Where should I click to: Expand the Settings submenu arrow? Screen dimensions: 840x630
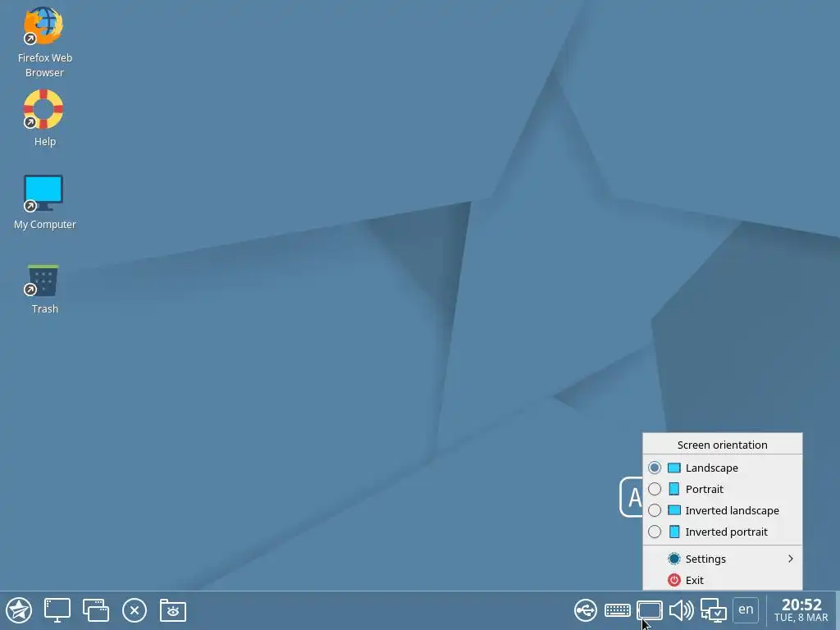pyautogui.click(x=790, y=559)
